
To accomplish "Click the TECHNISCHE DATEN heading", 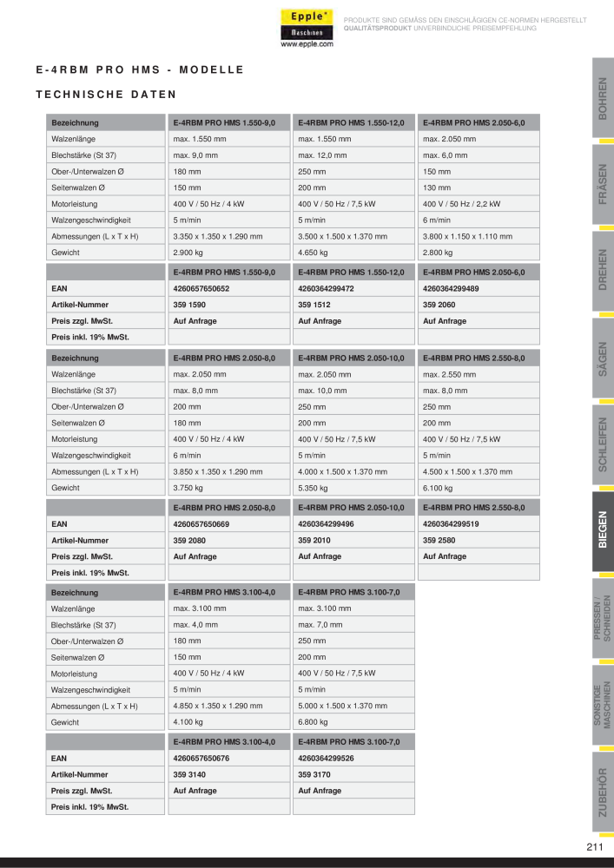I will (x=106, y=95).
